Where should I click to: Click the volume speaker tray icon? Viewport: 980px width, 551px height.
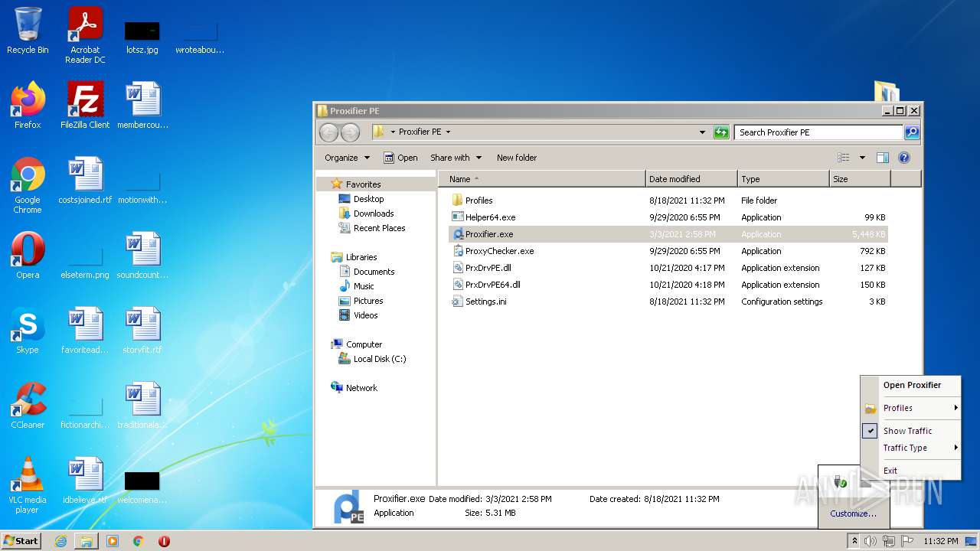[871, 541]
